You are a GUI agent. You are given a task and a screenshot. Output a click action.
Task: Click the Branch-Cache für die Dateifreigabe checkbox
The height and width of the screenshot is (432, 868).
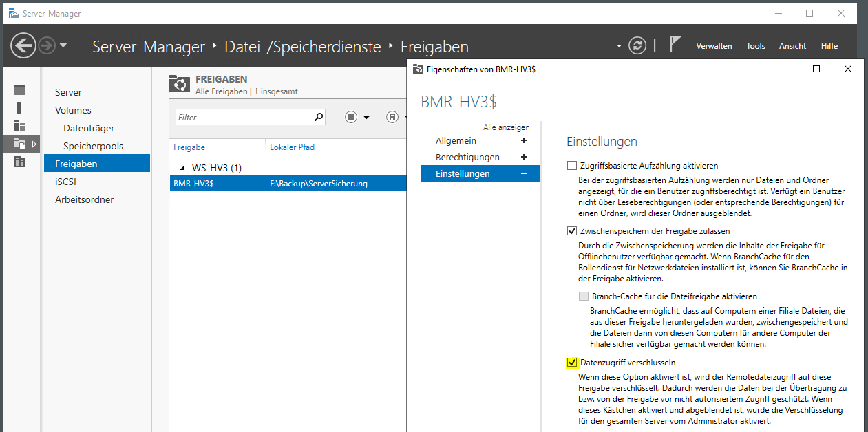pyautogui.click(x=584, y=296)
